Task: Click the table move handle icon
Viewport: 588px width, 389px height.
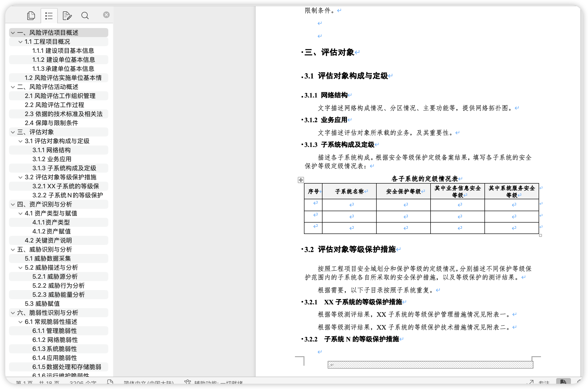Action: pos(301,180)
